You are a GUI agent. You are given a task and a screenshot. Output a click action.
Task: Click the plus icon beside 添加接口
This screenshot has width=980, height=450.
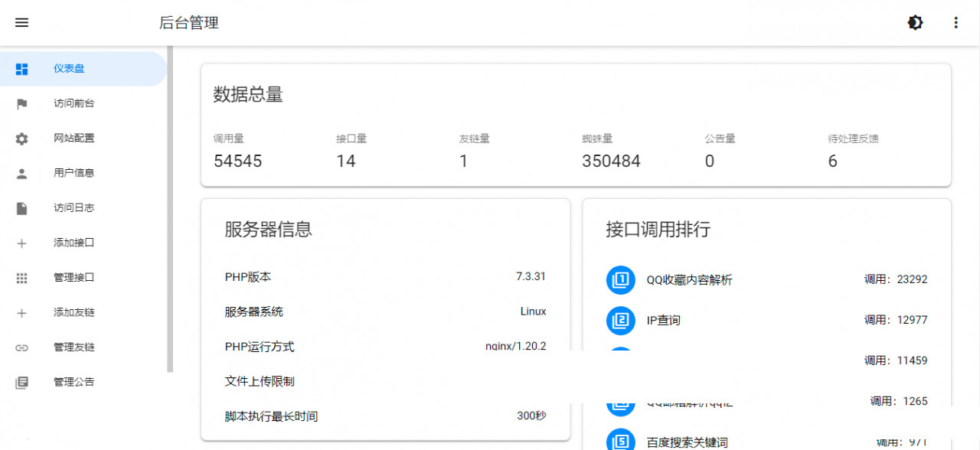[x=21, y=243]
